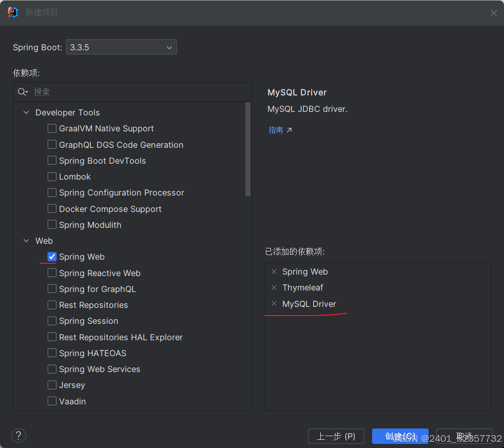The image size is (504, 448).
Task: Select MySQL Driver in added dependencies list
Action: coord(309,304)
